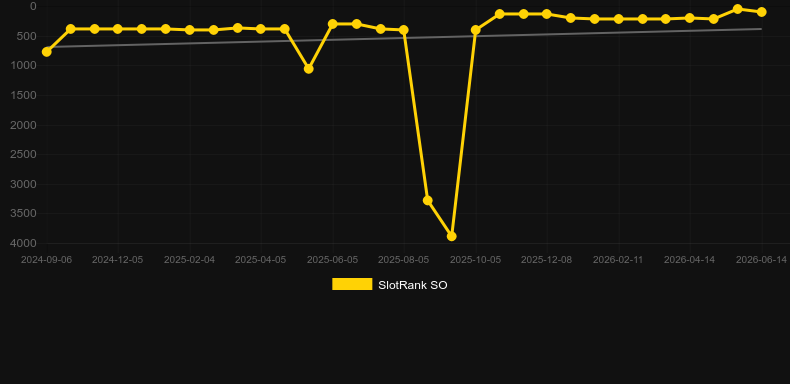Select the lowest data point near 3900
The image size is (790, 384).
coord(452,236)
